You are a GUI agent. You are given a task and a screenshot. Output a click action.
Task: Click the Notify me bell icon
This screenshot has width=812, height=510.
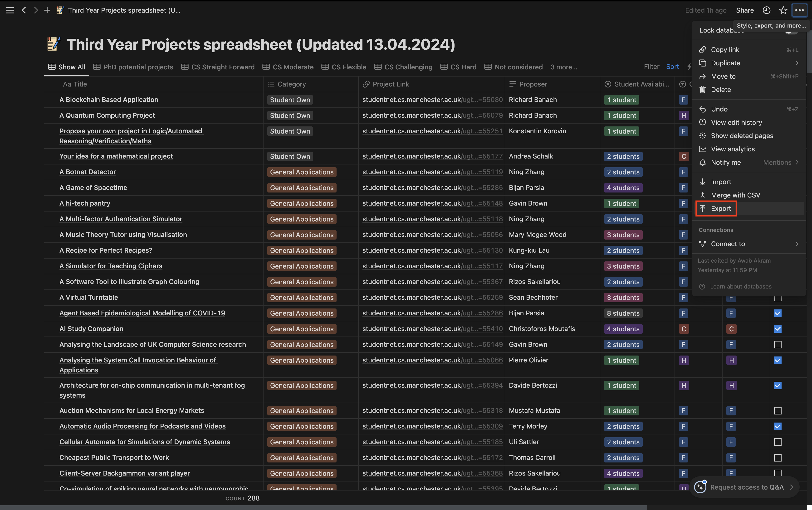tap(702, 162)
